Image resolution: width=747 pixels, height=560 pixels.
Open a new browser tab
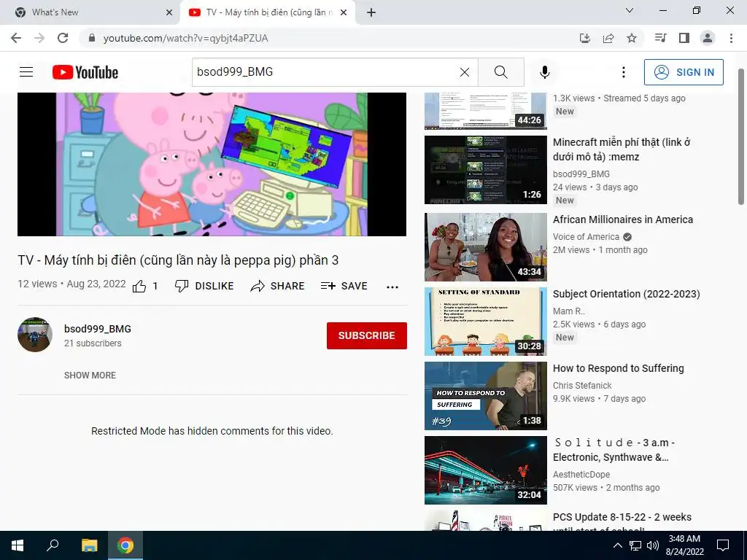click(x=371, y=12)
